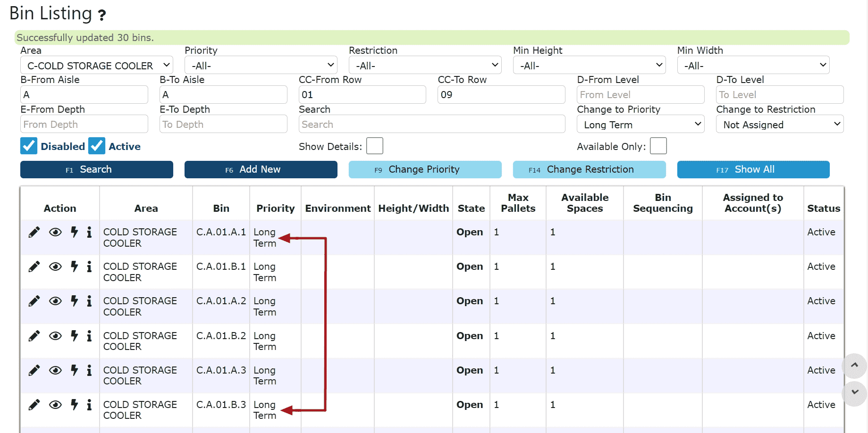
Task: Click Open state in C.A.01.A.2 row
Action: pos(470,301)
